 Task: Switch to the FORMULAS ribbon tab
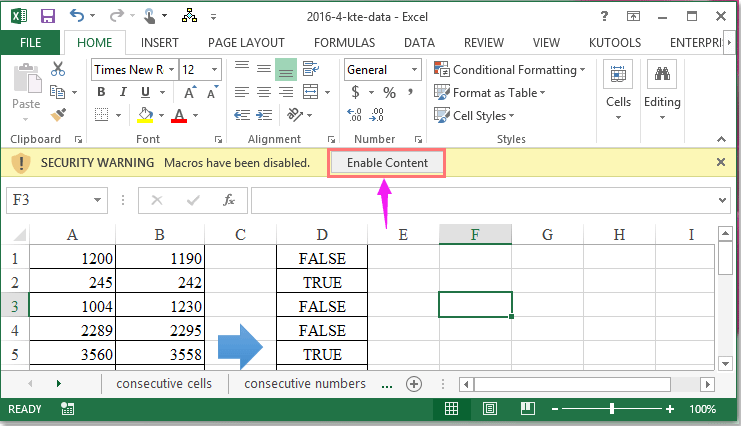click(x=344, y=43)
